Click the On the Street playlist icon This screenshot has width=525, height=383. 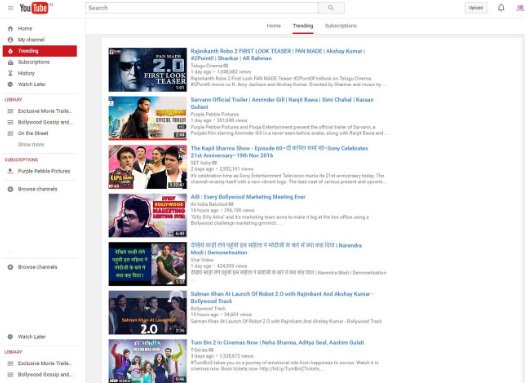pyautogui.click(x=10, y=133)
